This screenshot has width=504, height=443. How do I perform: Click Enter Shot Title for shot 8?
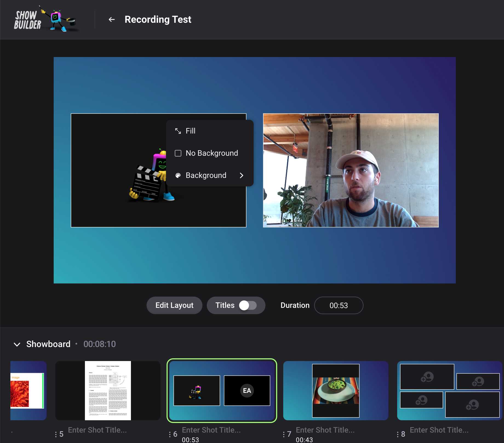(x=439, y=430)
